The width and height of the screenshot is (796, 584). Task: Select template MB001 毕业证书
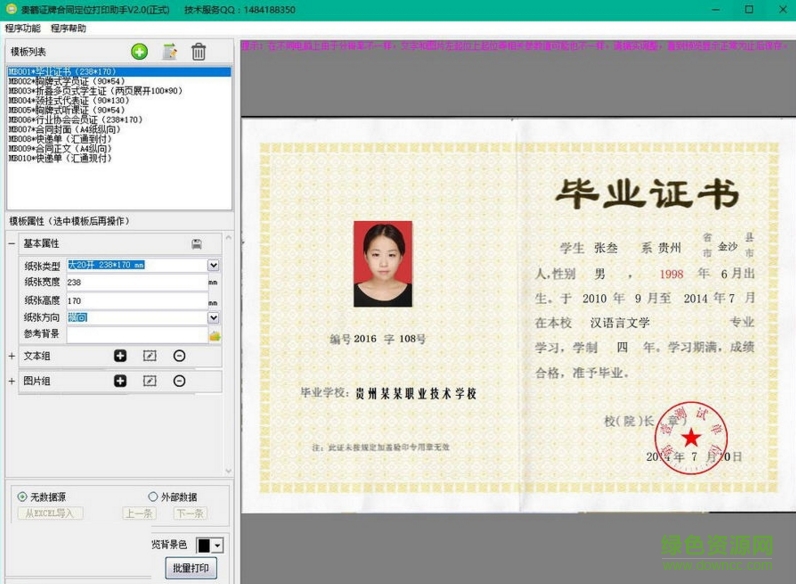tap(119, 72)
